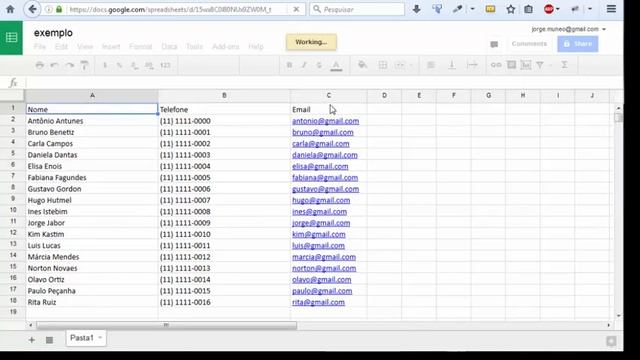Viewport: 640px width, 360px height.
Task: Open the browser hamburger menu
Action: click(x=611, y=9)
